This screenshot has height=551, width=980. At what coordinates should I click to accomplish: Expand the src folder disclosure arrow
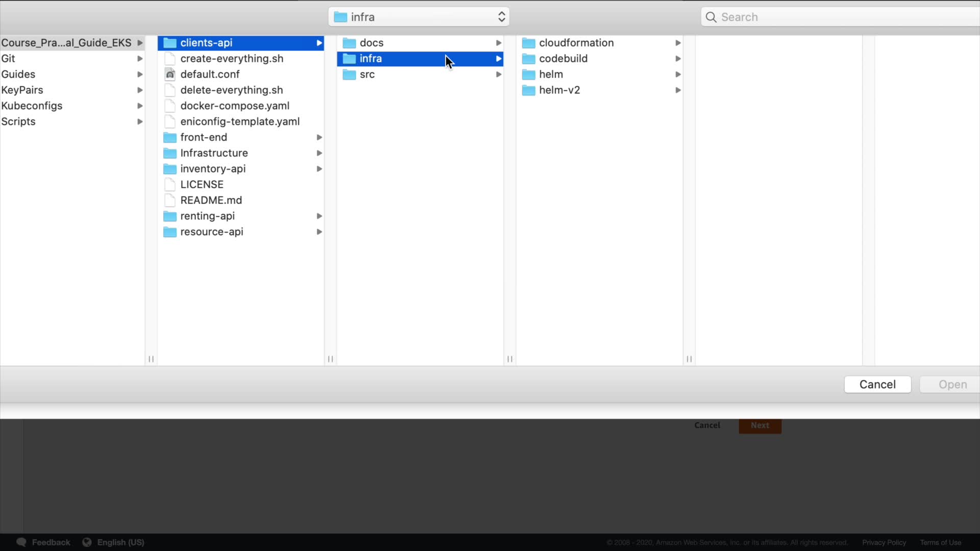(x=498, y=74)
